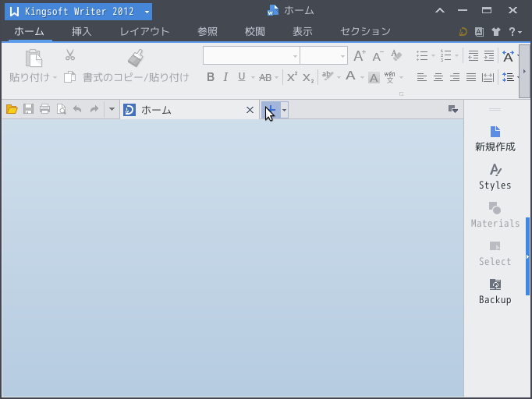Viewport: 532px width, 399px height.
Task: Open the document tab list icon
Action: click(x=453, y=109)
